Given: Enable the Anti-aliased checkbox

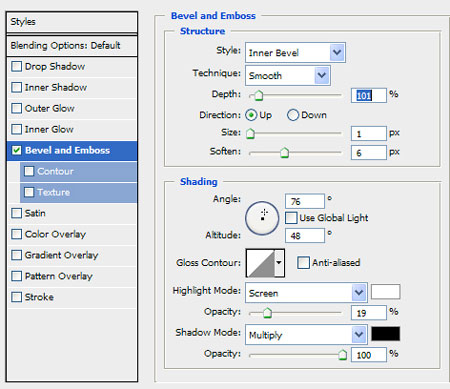Looking at the screenshot, I should 303,263.
